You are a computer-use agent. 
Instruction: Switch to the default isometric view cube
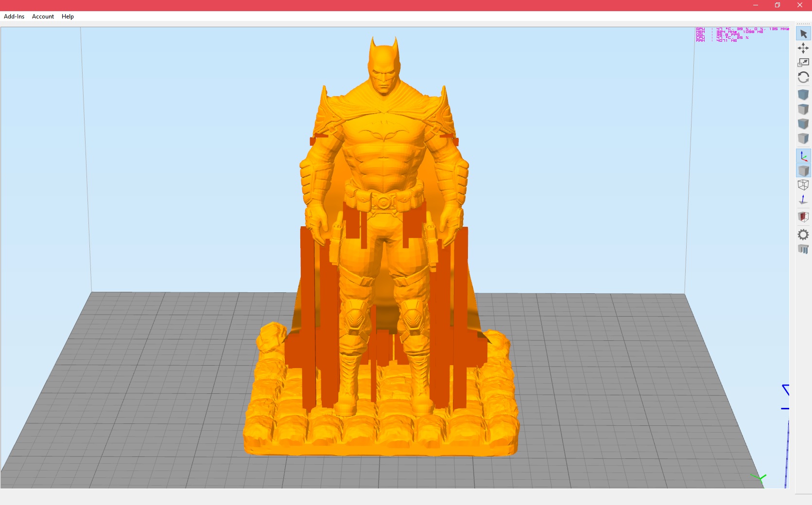click(803, 95)
